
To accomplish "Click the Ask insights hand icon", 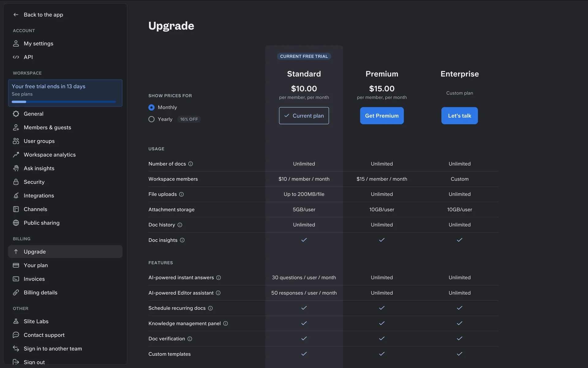I will [x=16, y=168].
